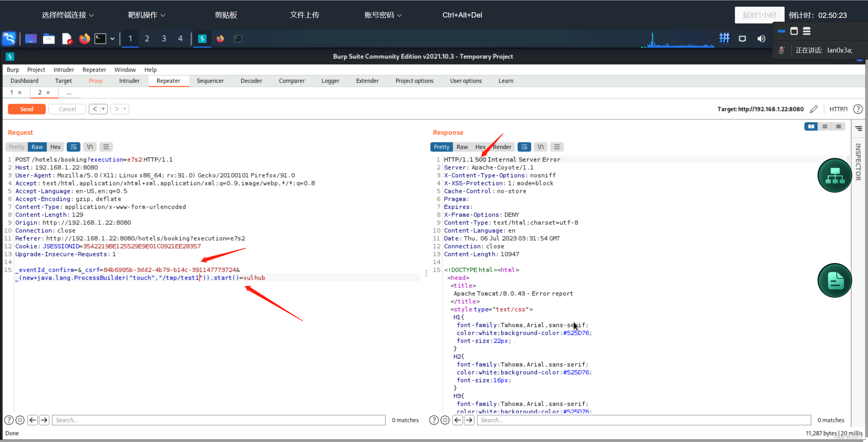Open next history dropdown arrow

(x=125, y=109)
